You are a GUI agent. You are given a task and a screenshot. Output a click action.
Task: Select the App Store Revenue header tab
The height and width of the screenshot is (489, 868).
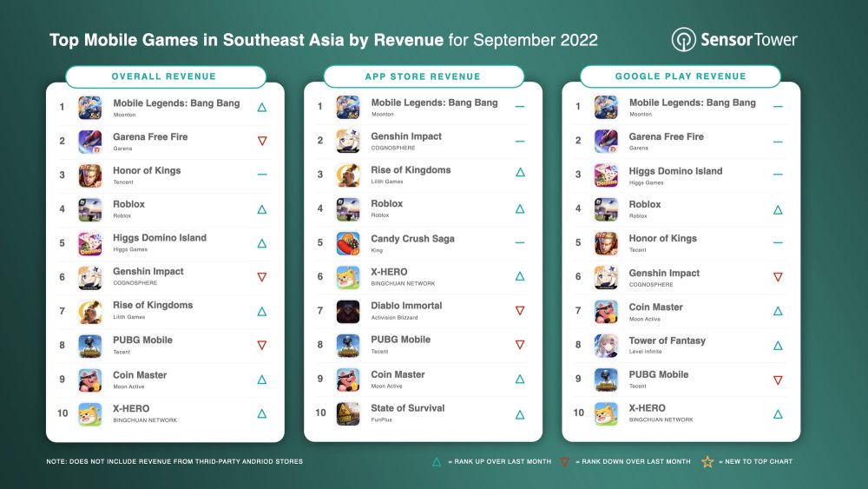423,76
